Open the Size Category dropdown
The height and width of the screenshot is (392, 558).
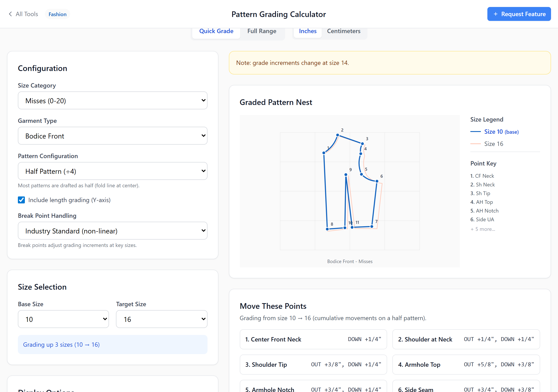(112, 101)
